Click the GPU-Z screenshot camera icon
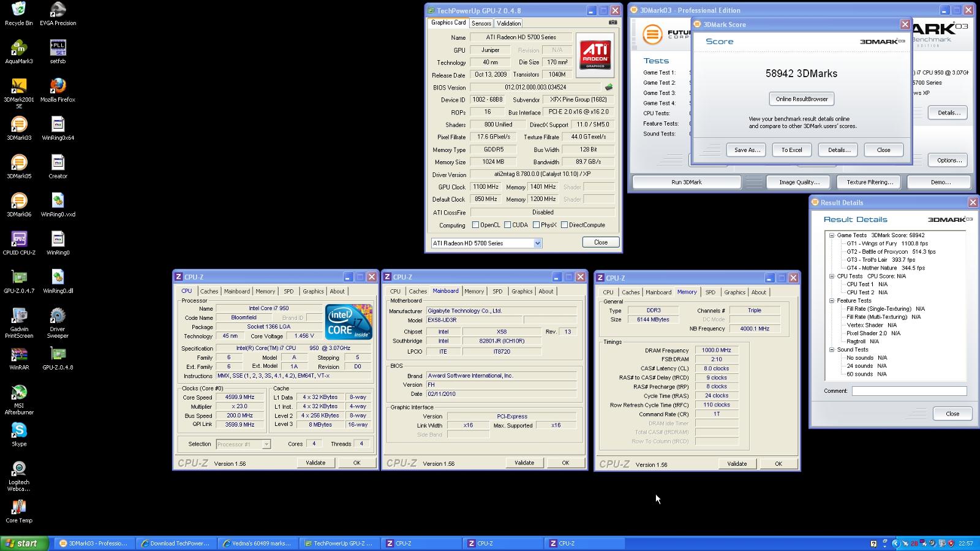980x551 pixels. pos(612,23)
